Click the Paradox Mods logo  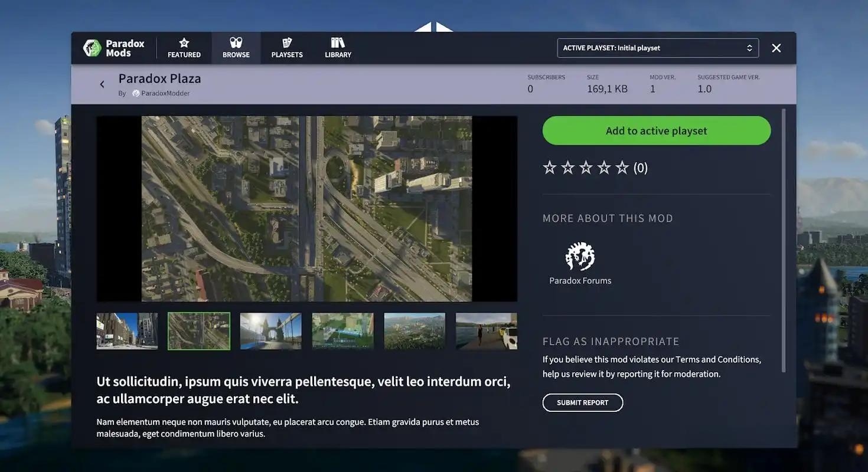[x=114, y=48]
